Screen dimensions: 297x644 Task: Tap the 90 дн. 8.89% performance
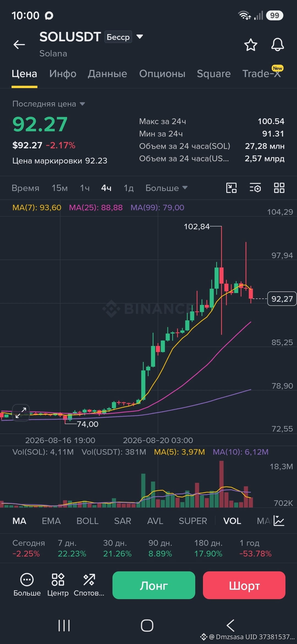tap(160, 548)
